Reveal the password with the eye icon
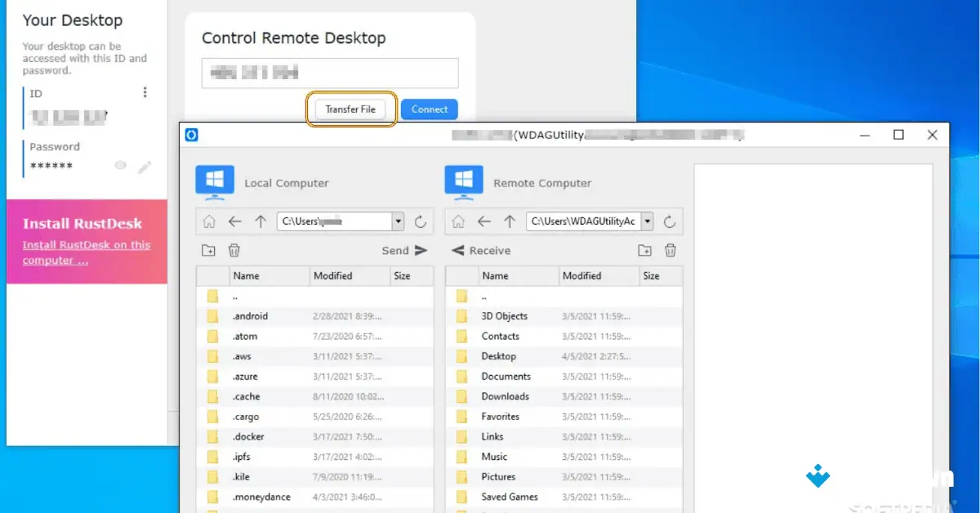Viewport: 980px width, 513px height. point(120,165)
